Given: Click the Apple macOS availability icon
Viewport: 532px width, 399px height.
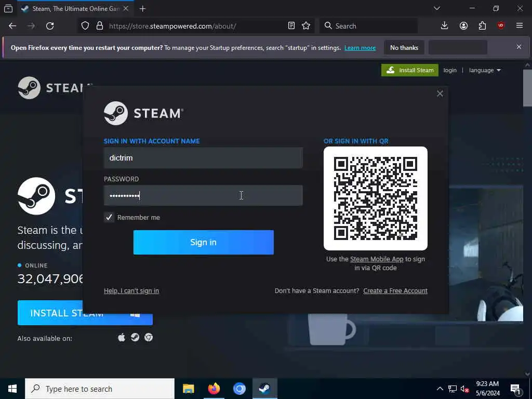Looking at the screenshot, I should click(121, 337).
